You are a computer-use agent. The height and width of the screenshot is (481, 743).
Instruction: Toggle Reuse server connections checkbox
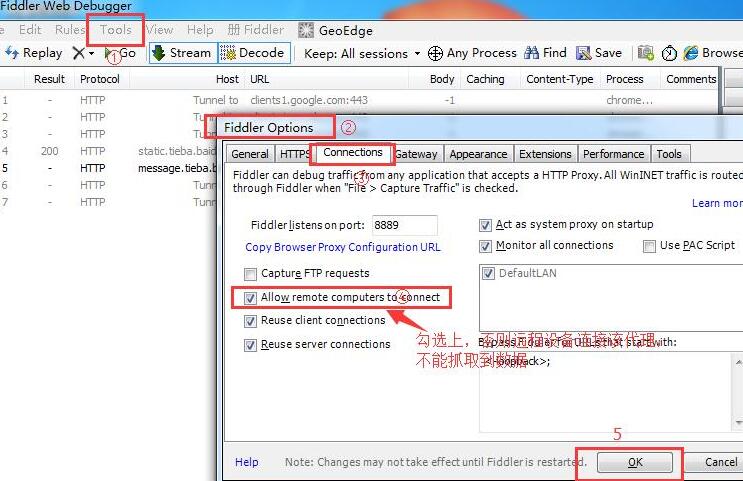[x=250, y=345]
